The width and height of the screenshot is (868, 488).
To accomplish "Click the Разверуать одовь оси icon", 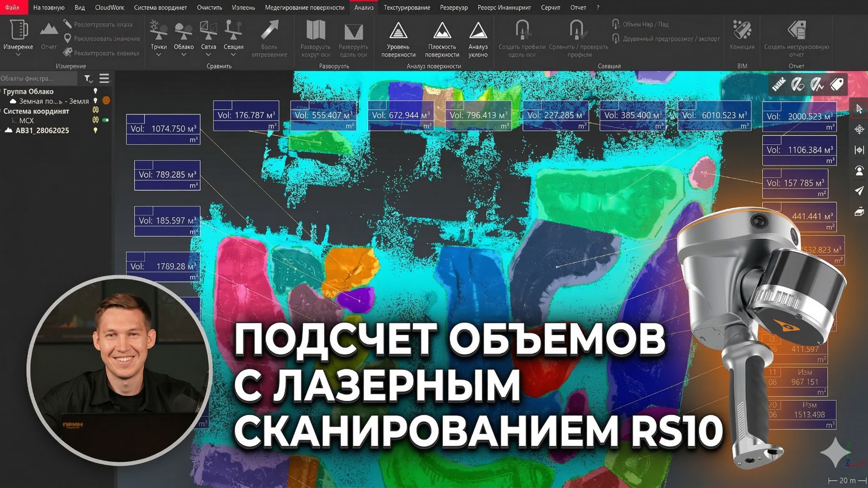I will coord(354,31).
